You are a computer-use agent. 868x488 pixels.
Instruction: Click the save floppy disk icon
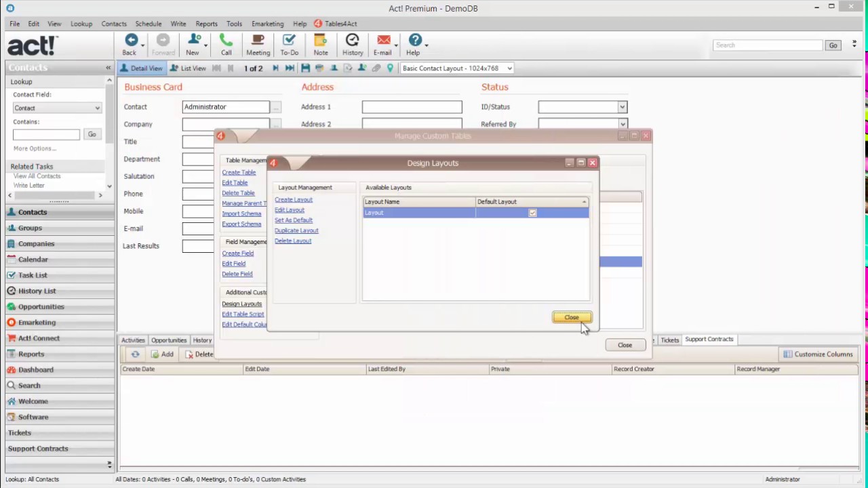305,68
